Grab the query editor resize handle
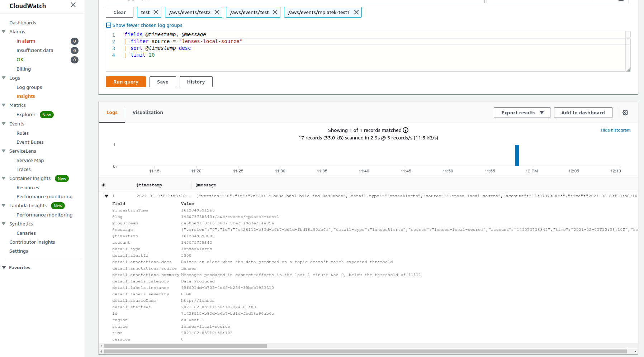 click(628, 70)
